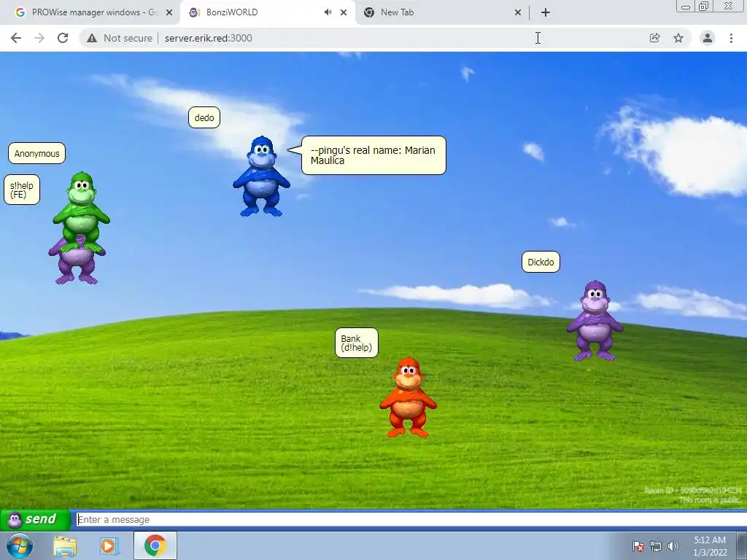Click the s!help (FE) name tag
The width and height of the screenshot is (747, 560).
(21, 190)
